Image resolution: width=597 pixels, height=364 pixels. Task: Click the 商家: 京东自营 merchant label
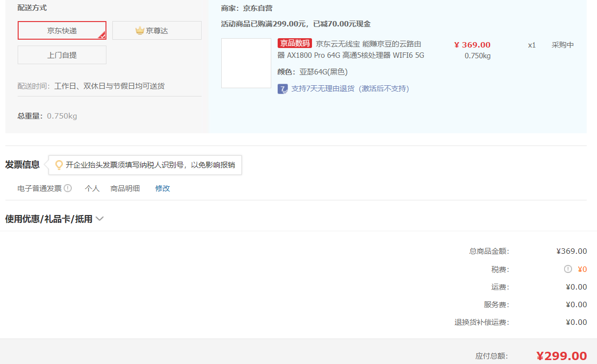247,8
